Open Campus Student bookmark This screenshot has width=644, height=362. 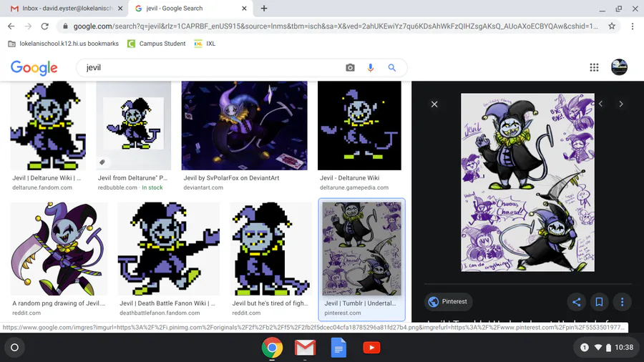tap(157, 44)
